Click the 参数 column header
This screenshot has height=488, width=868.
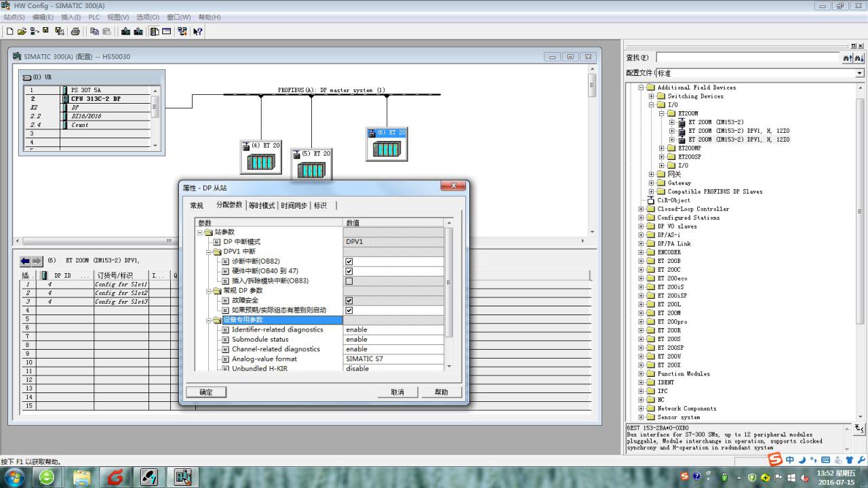269,222
